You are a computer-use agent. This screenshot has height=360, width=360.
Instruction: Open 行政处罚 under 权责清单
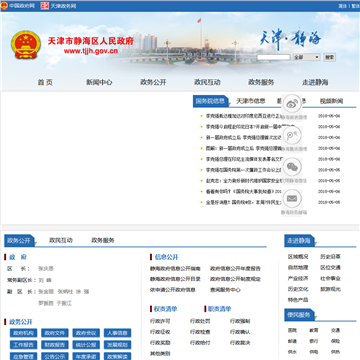click(200, 321)
